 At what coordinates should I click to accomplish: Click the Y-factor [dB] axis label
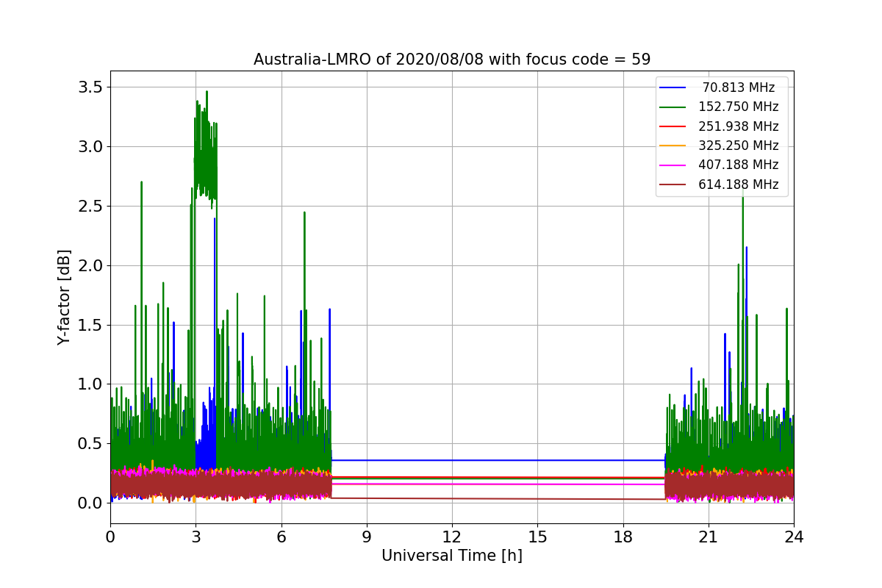(x=65, y=297)
